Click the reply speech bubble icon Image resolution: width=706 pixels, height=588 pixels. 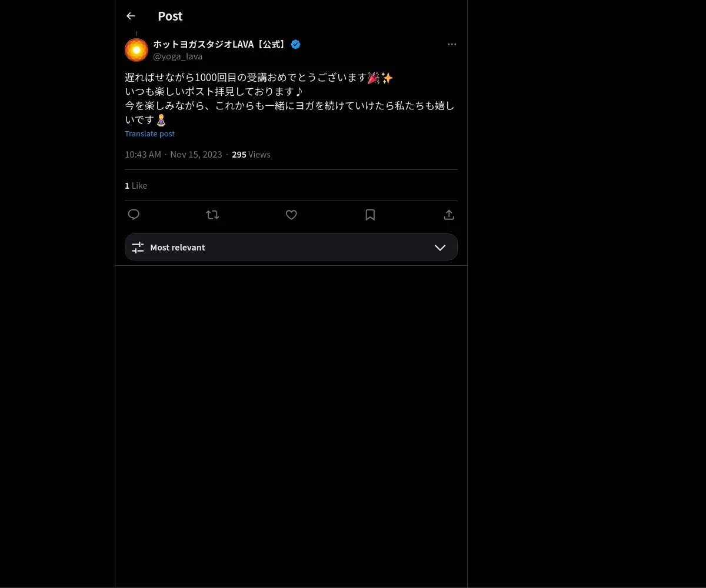pyautogui.click(x=134, y=215)
